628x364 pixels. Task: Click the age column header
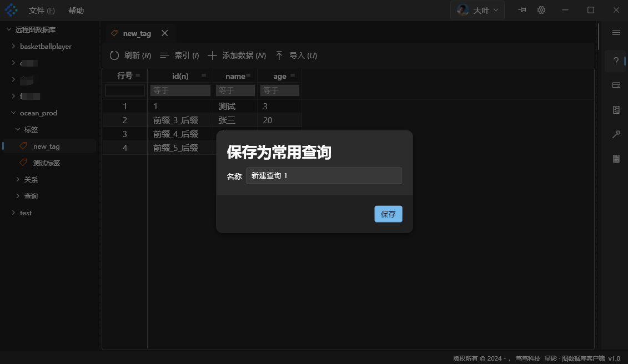[279, 75]
